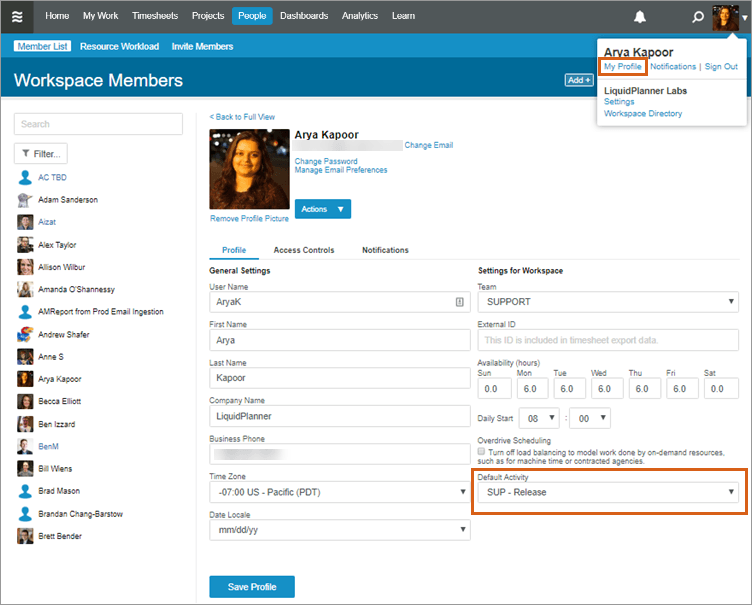Select Arya Kapoor's avatar in the member list
This screenshot has height=605, width=752.
25,379
